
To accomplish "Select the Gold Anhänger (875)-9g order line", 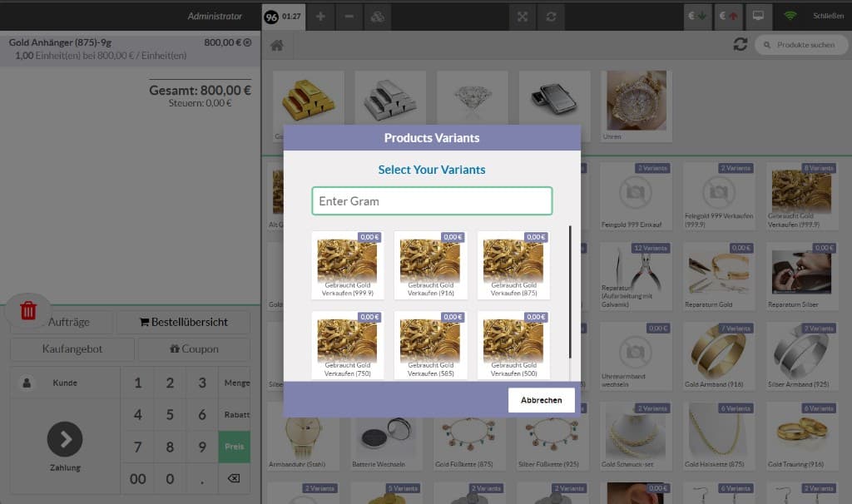I will click(x=131, y=49).
